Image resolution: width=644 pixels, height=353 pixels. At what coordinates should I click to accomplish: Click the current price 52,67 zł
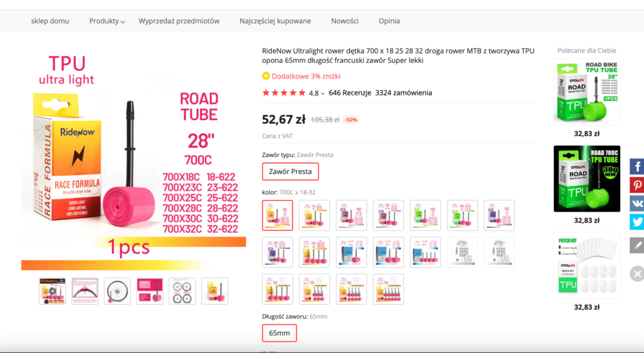(x=284, y=119)
